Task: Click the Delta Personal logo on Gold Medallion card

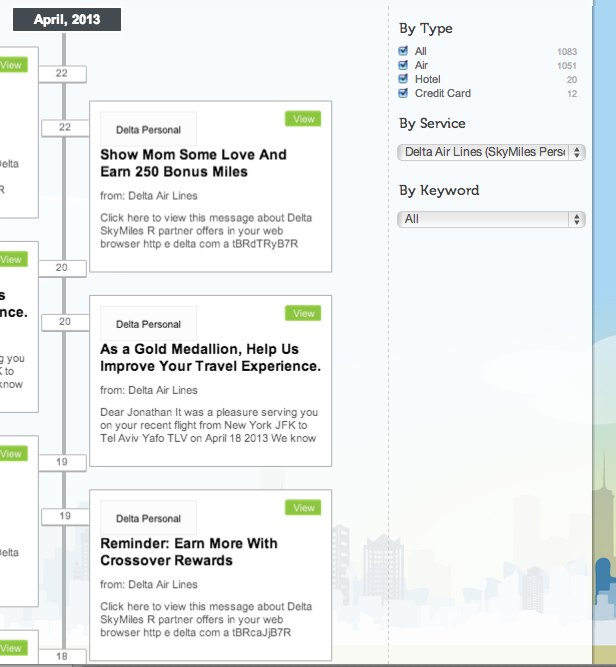Action: tap(148, 324)
